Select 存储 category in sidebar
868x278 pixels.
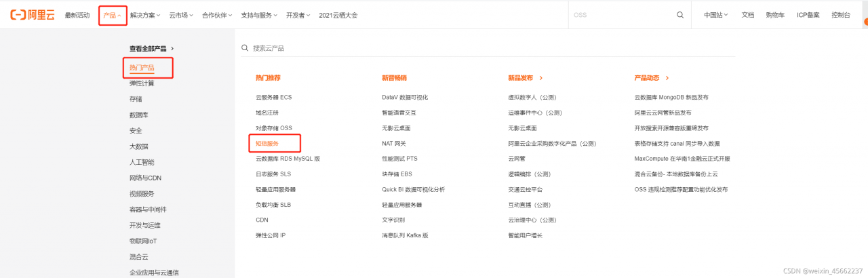click(136, 99)
